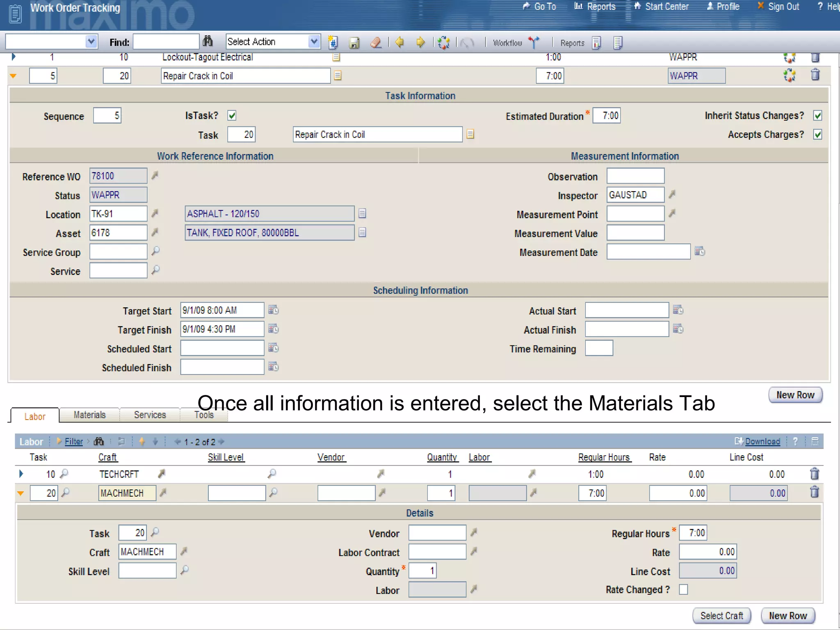
Task: Change status icon on Repair Crack row
Action: [789, 75]
